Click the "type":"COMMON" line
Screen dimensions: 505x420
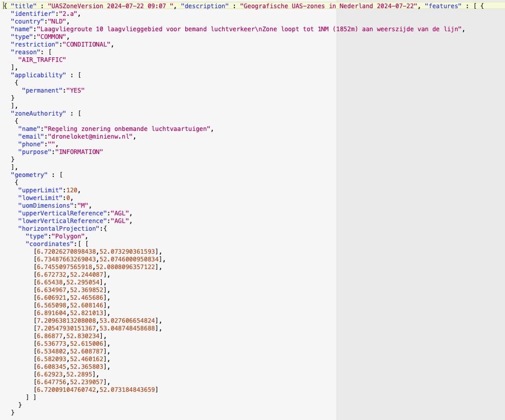point(40,37)
